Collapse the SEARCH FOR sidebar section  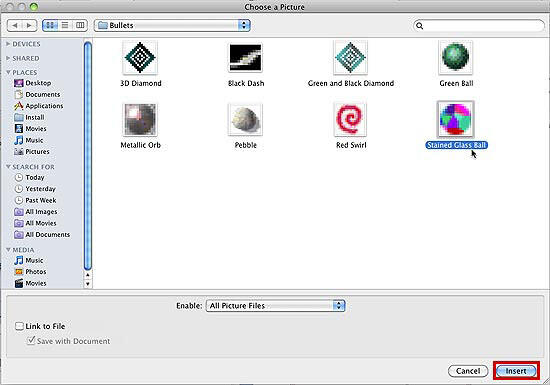(8, 167)
